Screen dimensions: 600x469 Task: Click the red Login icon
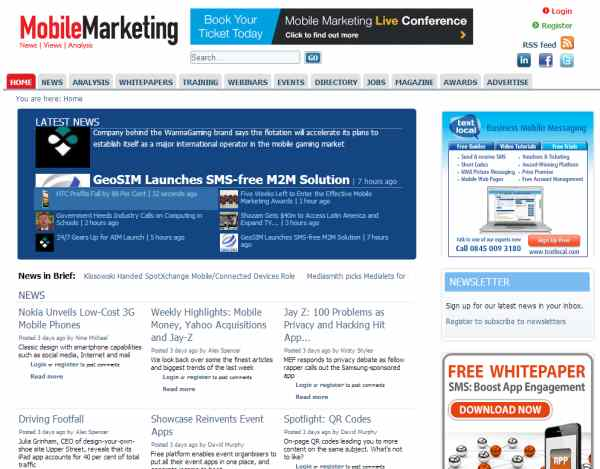click(546, 11)
